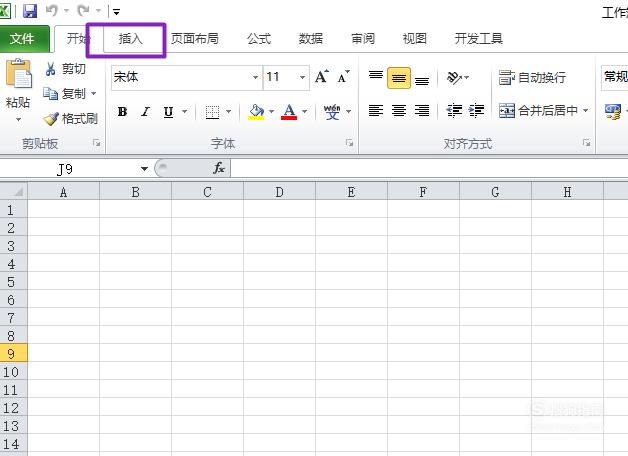Expand the 合并后居中 dropdown arrow
Screen dimensions: 628x456
pyautogui.click(x=586, y=110)
